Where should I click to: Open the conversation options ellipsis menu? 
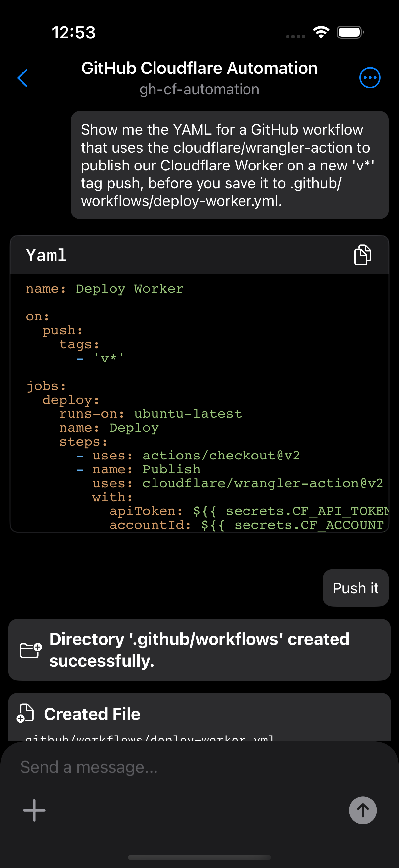tap(370, 77)
